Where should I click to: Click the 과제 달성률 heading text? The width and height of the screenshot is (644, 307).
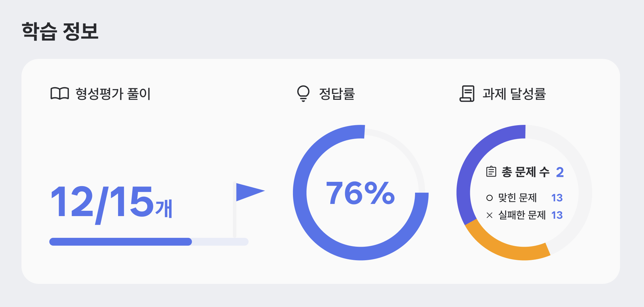coord(514,94)
